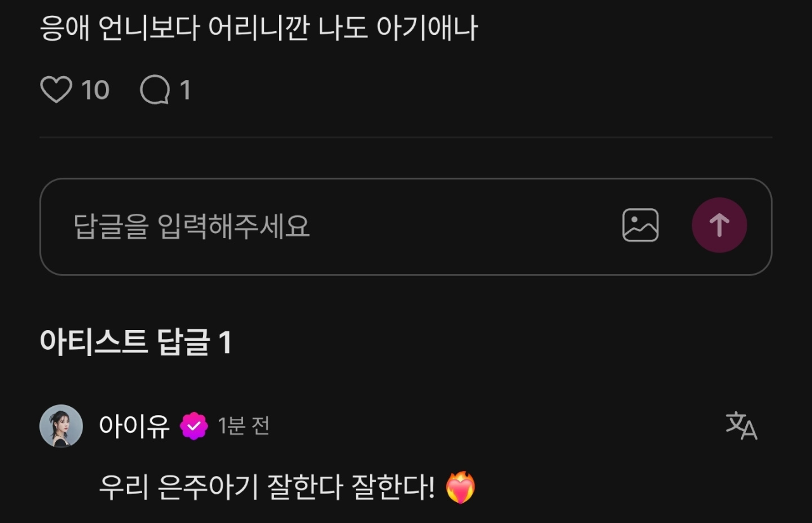Tap the flaming heart emoji in the reply
812x523 pixels.
[x=461, y=487]
